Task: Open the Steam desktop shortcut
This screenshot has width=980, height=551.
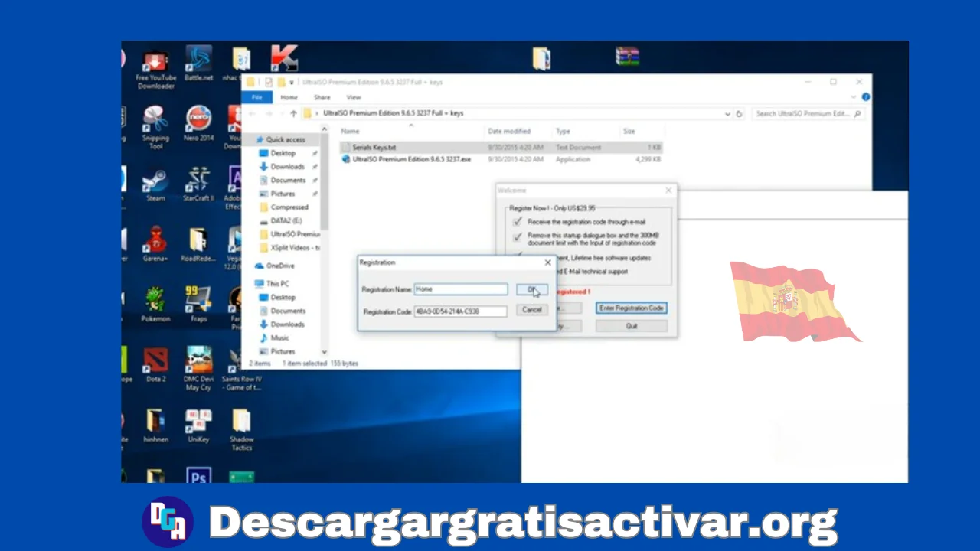Action: (x=155, y=184)
